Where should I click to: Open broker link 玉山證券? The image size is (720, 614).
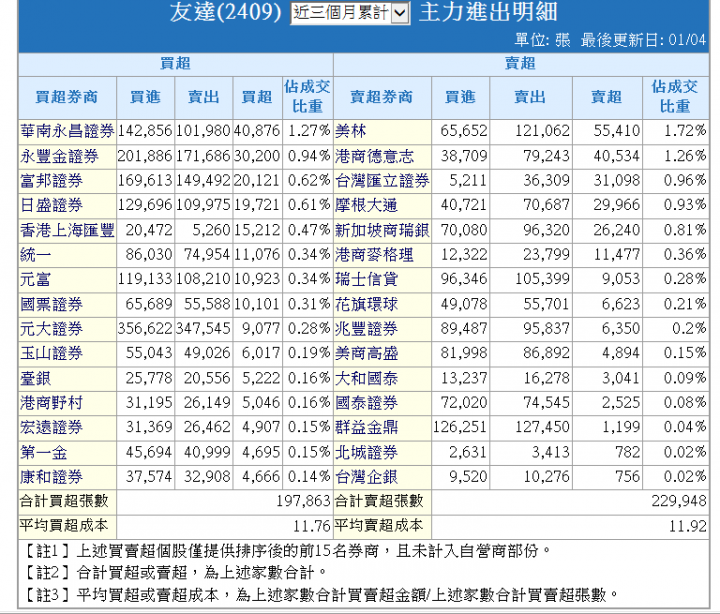pos(51,354)
